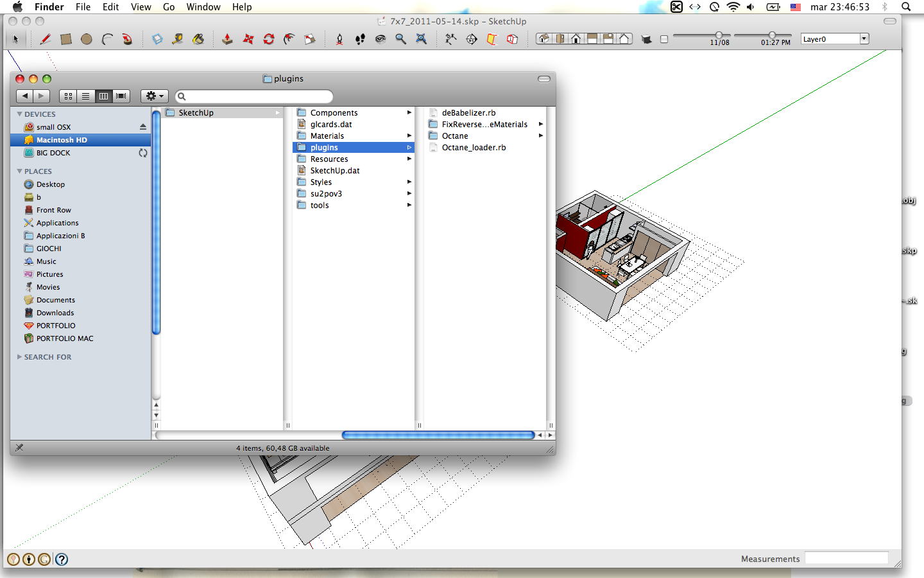
Task: Pick the Tape Measure tool
Action: (x=178, y=39)
